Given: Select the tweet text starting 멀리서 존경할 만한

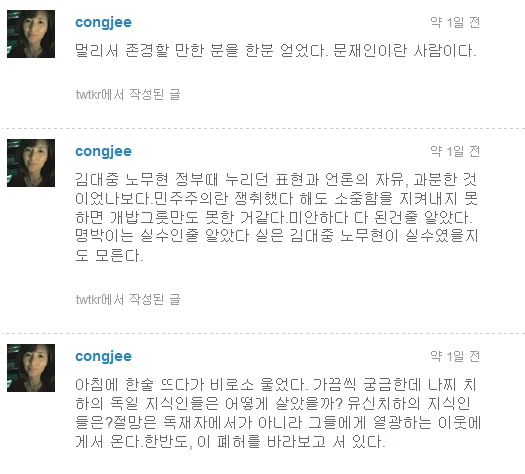Looking at the screenshot, I should point(276,51).
